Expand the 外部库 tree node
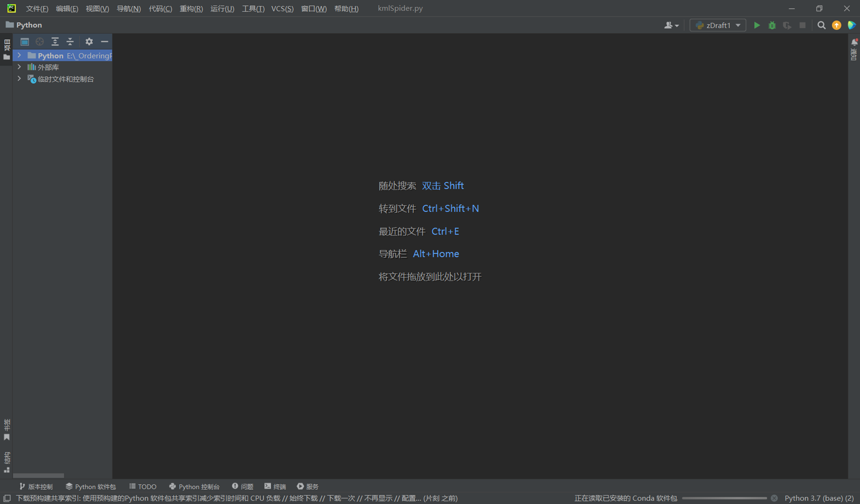The image size is (860, 504). 19,67
